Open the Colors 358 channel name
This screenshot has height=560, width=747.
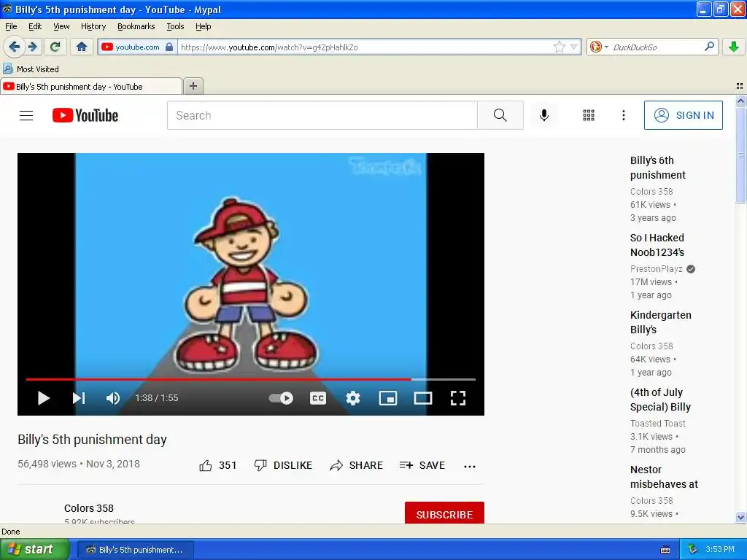coord(89,508)
